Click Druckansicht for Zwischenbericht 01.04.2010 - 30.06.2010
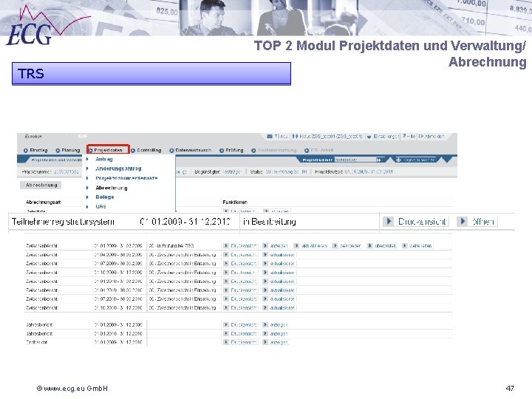 [x=240, y=290]
